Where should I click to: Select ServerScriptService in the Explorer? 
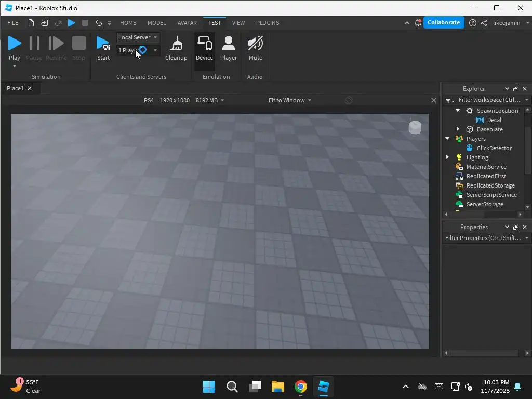coord(491,195)
